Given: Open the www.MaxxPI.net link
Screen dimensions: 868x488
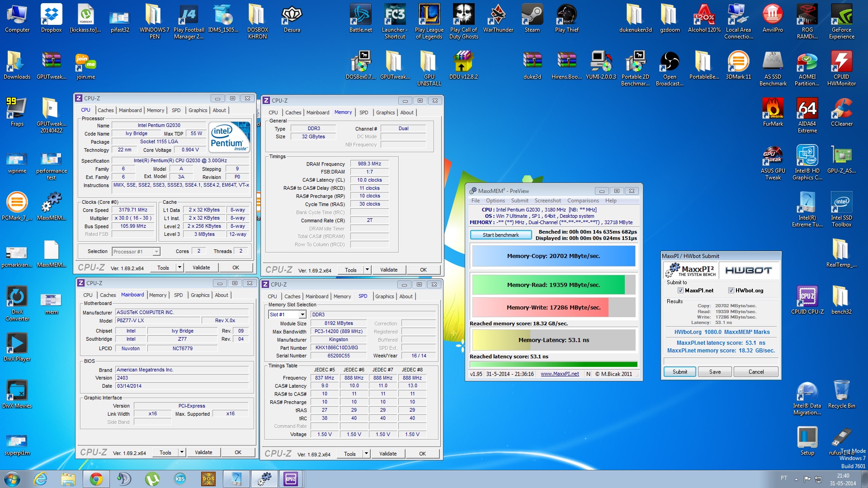Looking at the screenshot, I should pyautogui.click(x=559, y=374).
